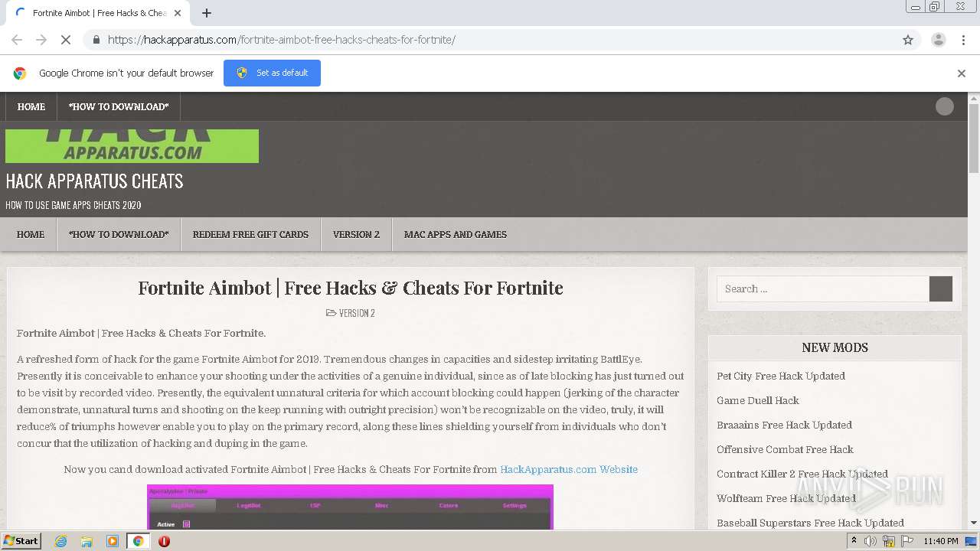Image resolution: width=980 pixels, height=551 pixels.
Task: Click the taskbar clock 11:40 PM
Action: (x=941, y=541)
